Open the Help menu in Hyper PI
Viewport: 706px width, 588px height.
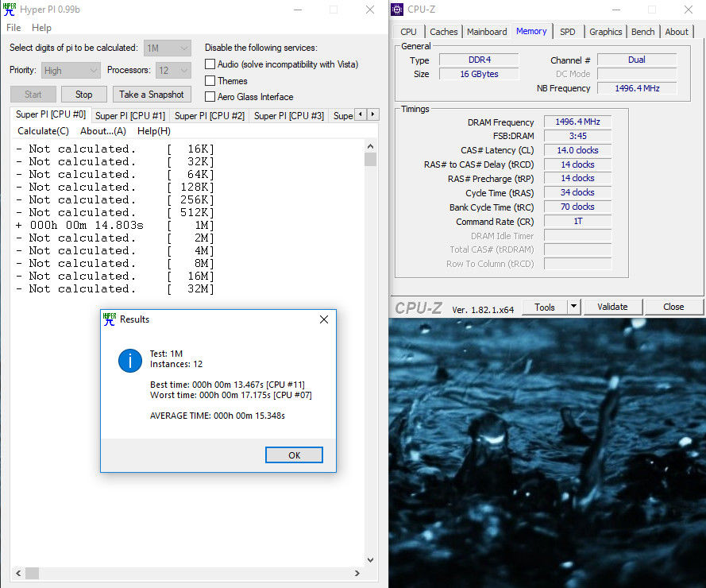point(41,28)
